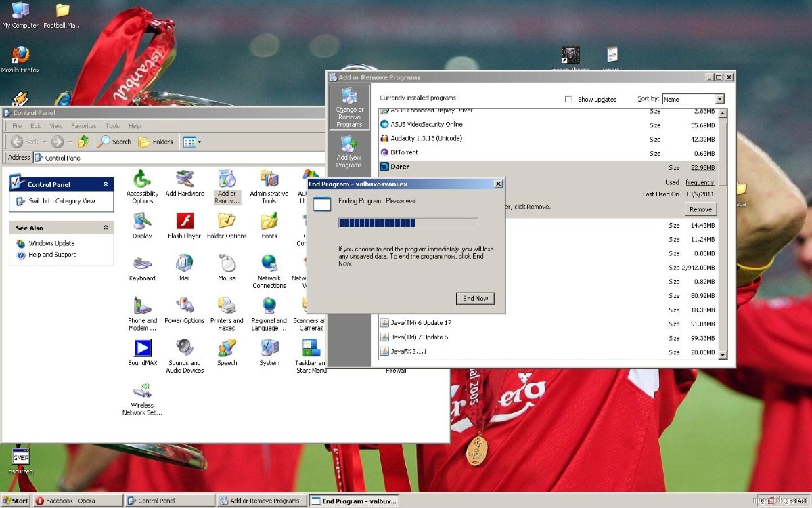812x508 pixels.
Task: Click the Ending Program progress bar
Action: pyautogui.click(x=408, y=223)
